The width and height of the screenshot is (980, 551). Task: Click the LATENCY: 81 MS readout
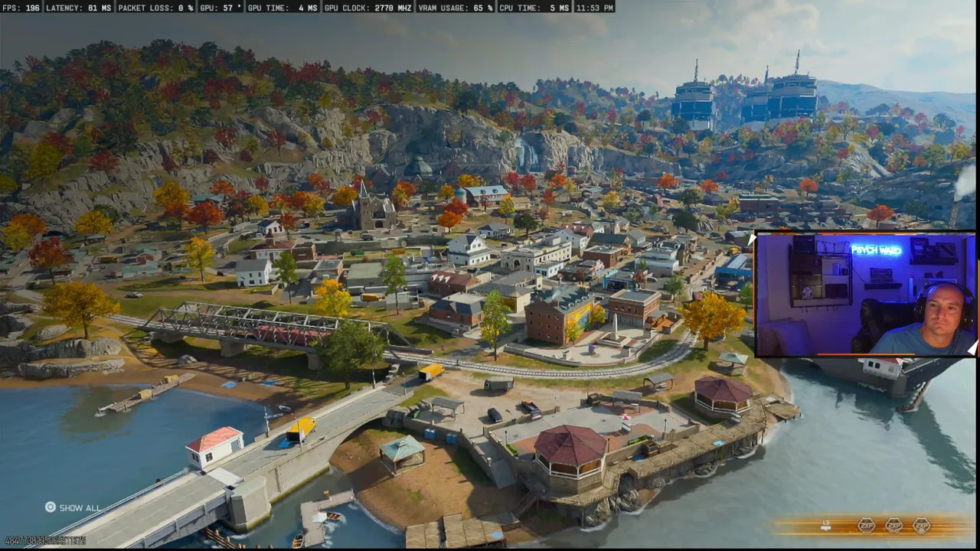78,8
